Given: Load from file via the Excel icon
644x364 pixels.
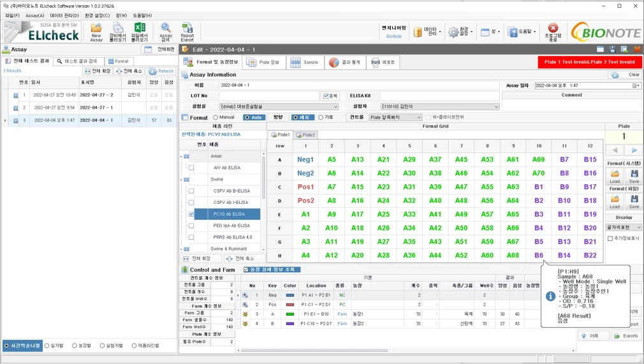Looking at the screenshot, I should coord(139,32).
